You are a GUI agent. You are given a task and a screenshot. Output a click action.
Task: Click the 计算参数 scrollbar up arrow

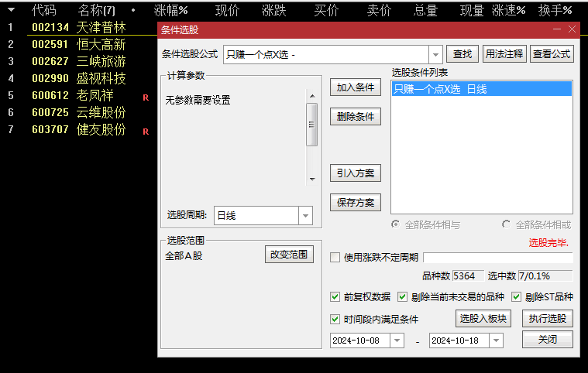(x=312, y=96)
